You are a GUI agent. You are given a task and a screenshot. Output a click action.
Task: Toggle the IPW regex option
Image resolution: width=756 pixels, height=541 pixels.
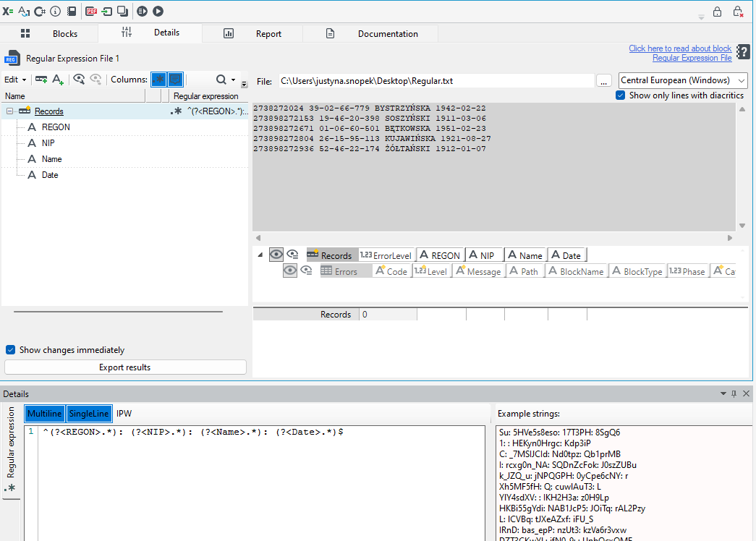click(124, 414)
